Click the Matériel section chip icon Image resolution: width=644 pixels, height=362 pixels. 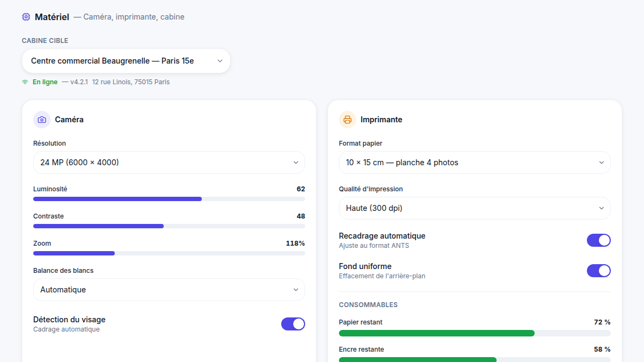coord(26,17)
